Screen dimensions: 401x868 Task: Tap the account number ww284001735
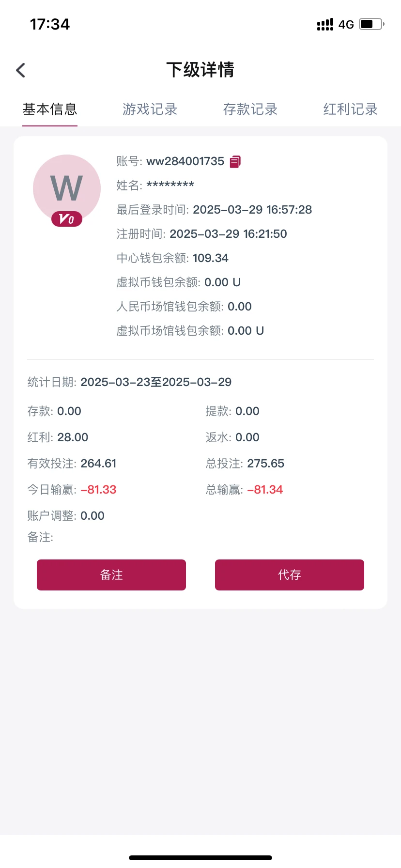click(x=185, y=161)
